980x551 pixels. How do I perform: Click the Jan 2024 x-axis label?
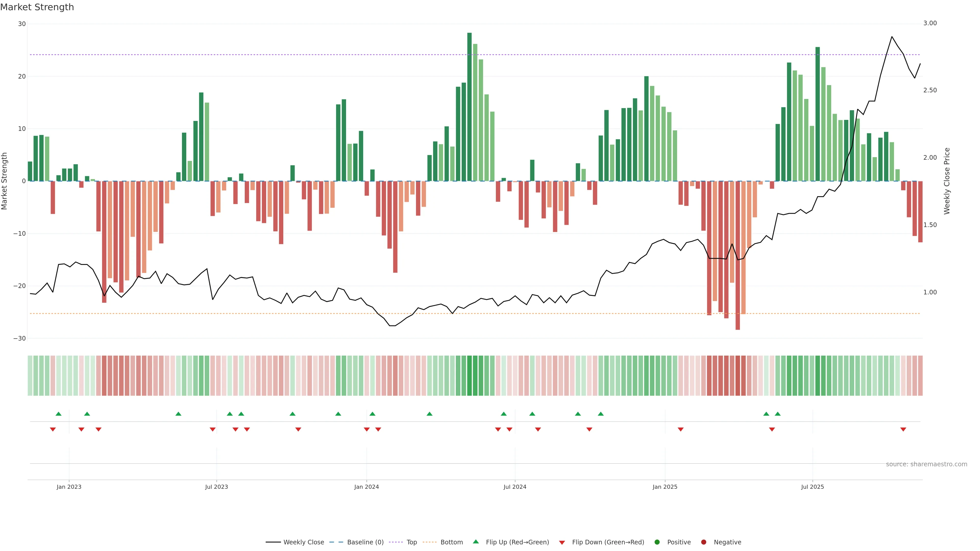pyautogui.click(x=366, y=487)
